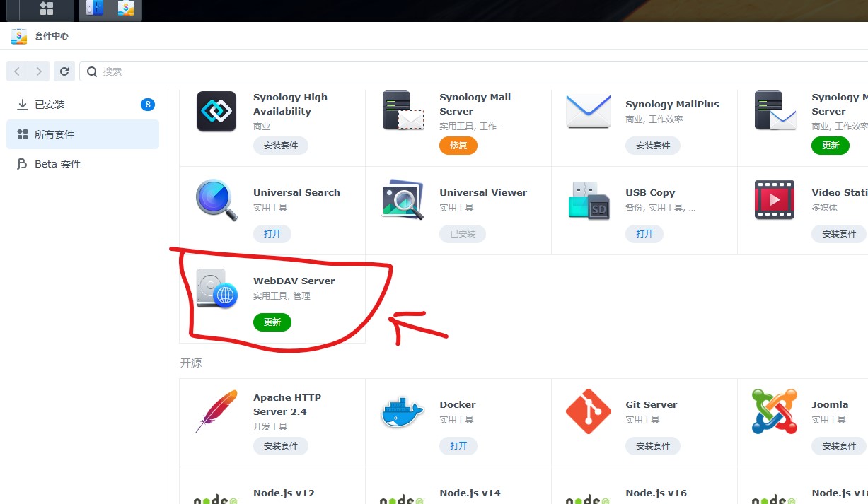
Task: Click the WebDAV Server package name
Action: tap(294, 281)
